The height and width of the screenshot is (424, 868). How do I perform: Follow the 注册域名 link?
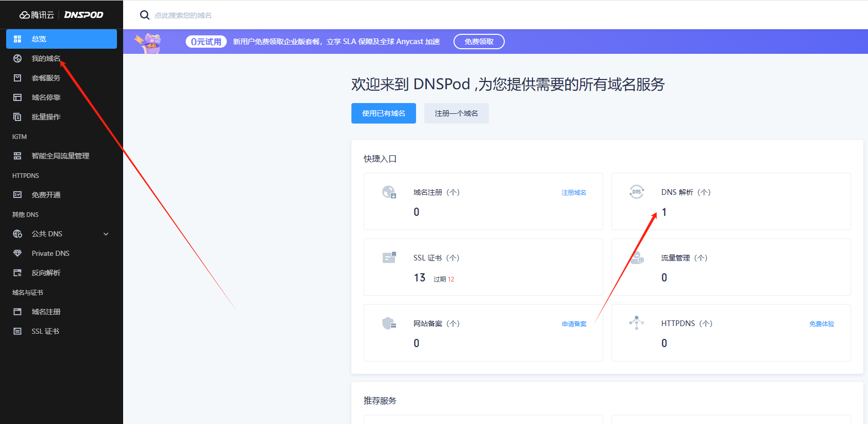point(574,192)
